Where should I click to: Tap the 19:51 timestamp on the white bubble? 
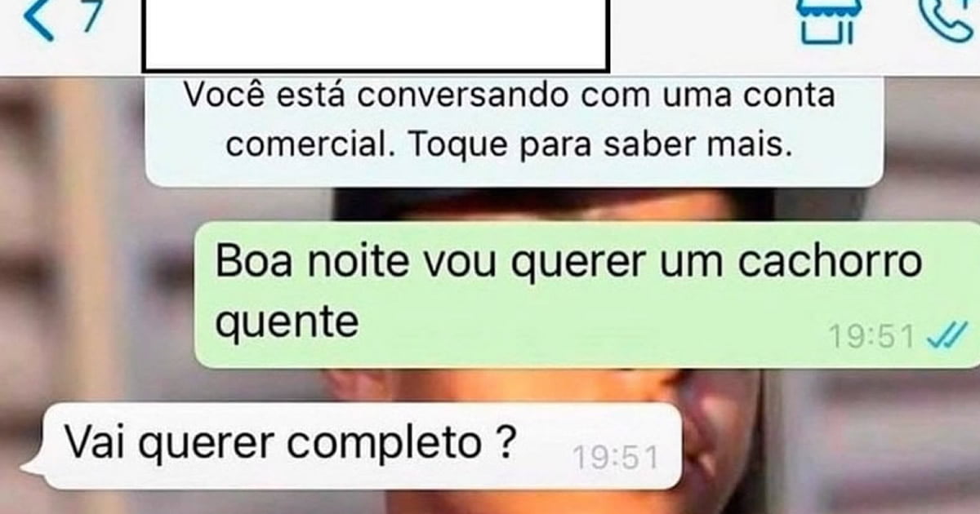tap(614, 457)
